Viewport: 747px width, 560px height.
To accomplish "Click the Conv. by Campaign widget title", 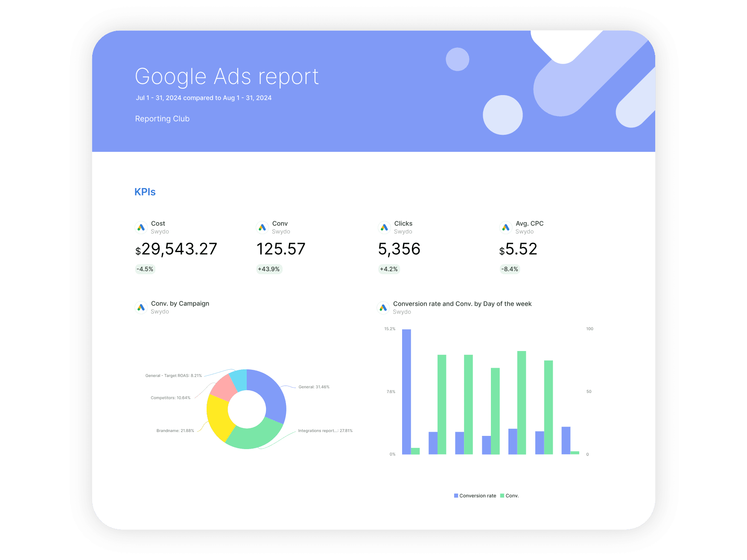I will pyautogui.click(x=180, y=303).
